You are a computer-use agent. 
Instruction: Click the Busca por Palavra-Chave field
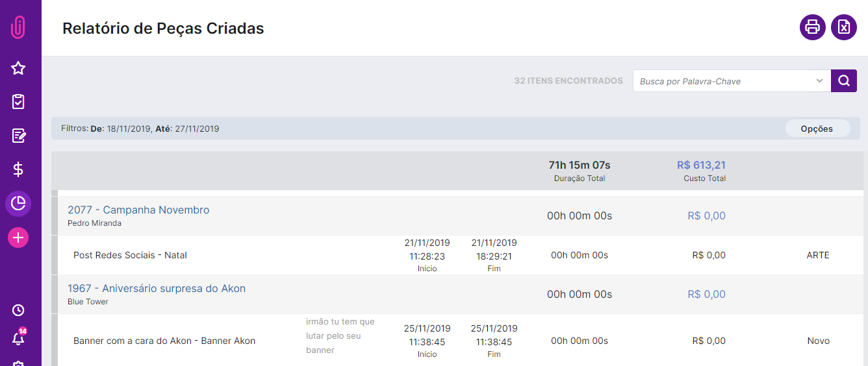[x=732, y=81]
